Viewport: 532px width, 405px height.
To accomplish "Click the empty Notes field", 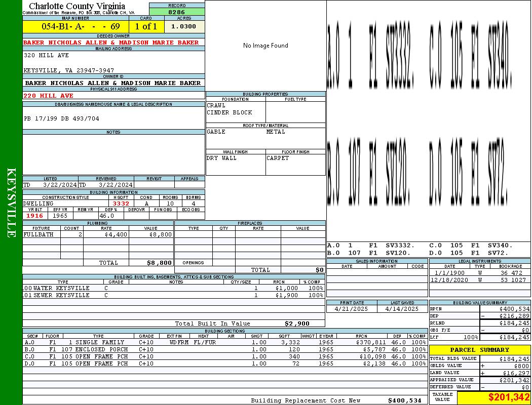I will coord(113,154).
